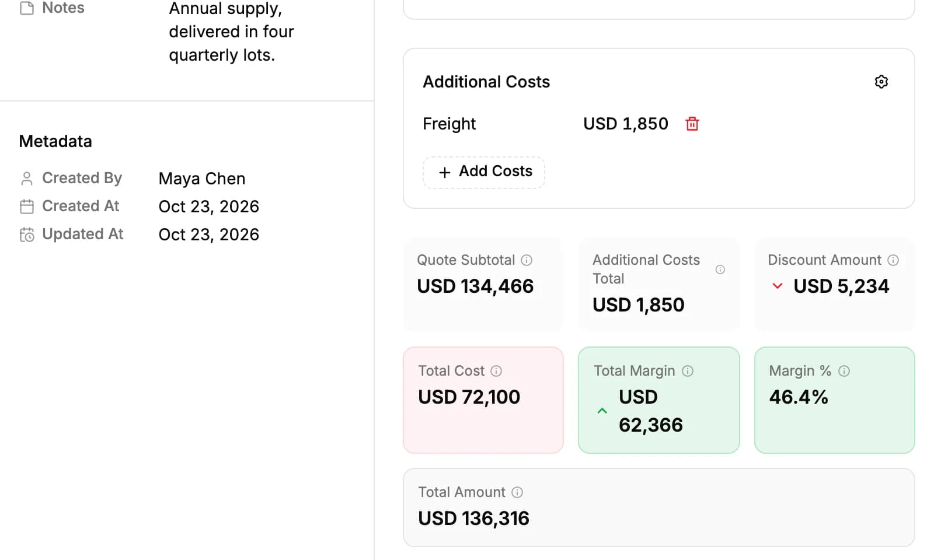Show info for Additional Costs Total

coord(720,269)
